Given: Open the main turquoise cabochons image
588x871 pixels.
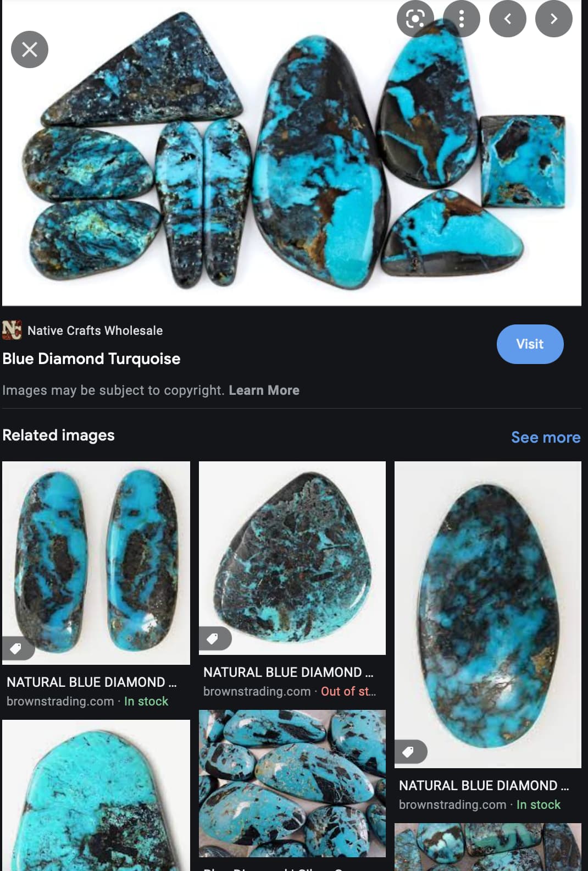Looking at the screenshot, I should pyautogui.click(x=292, y=153).
